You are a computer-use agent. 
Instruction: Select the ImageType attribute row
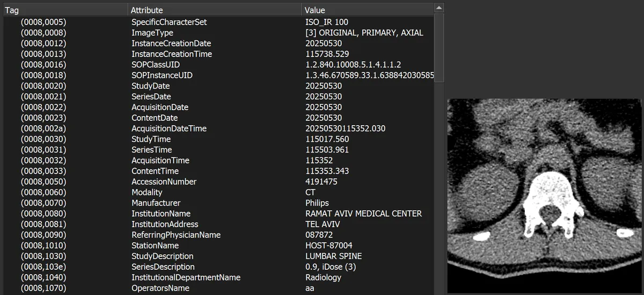pos(218,33)
